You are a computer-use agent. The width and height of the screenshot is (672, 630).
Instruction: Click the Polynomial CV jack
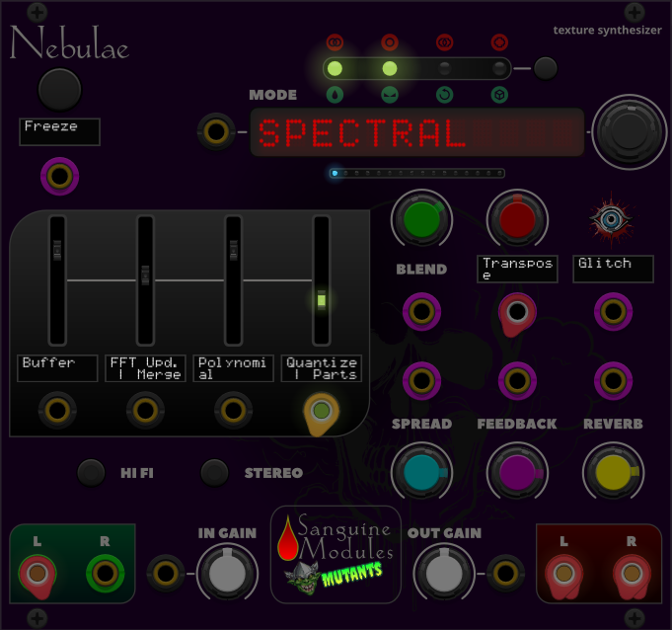pyautogui.click(x=233, y=411)
